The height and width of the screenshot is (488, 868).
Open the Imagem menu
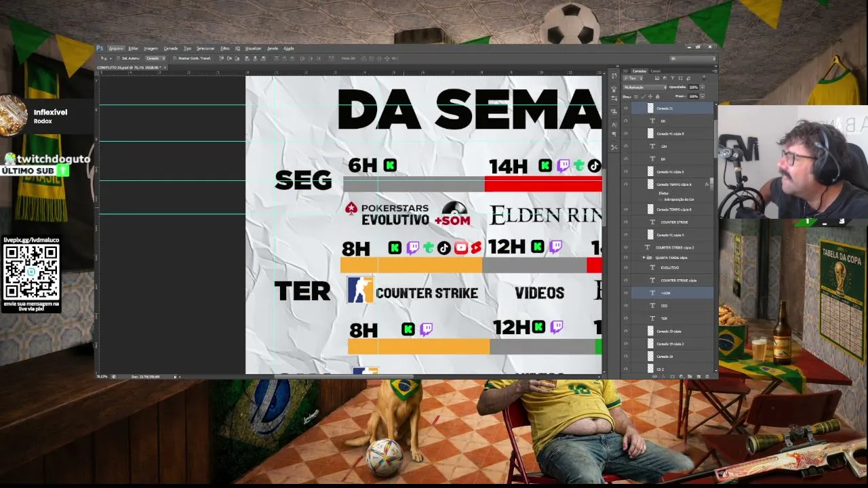tap(151, 48)
